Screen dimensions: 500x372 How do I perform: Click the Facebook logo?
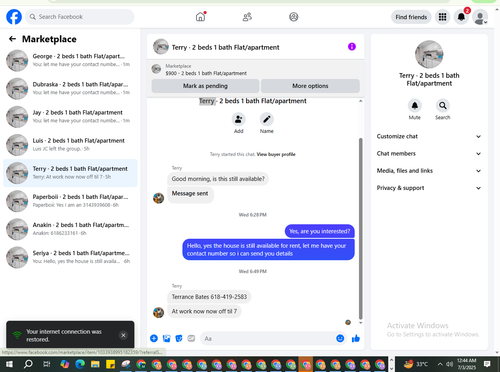click(x=14, y=17)
